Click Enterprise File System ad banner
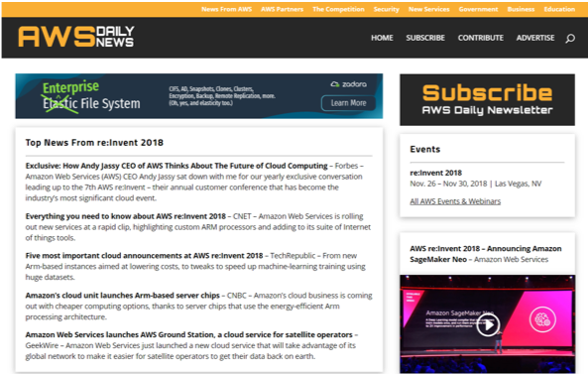The height and width of the screenshot is (374, 588). click(198, 96)
